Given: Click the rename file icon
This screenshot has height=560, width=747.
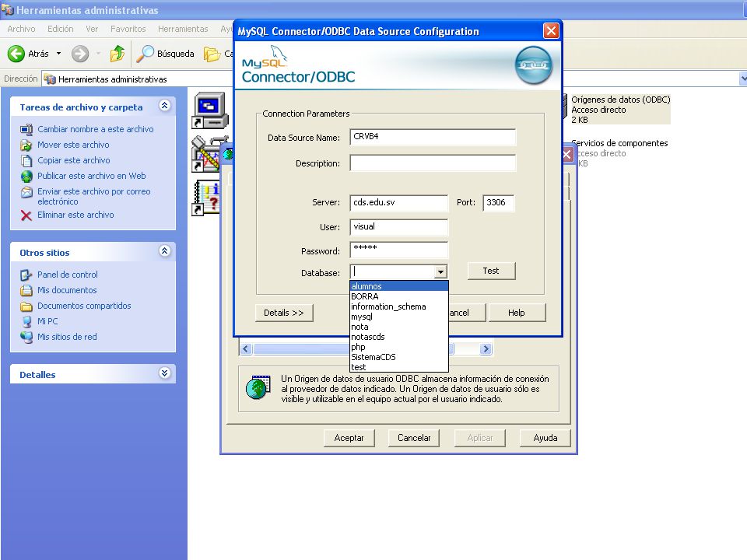Looking at the screenshot, I should coord(26,130).
